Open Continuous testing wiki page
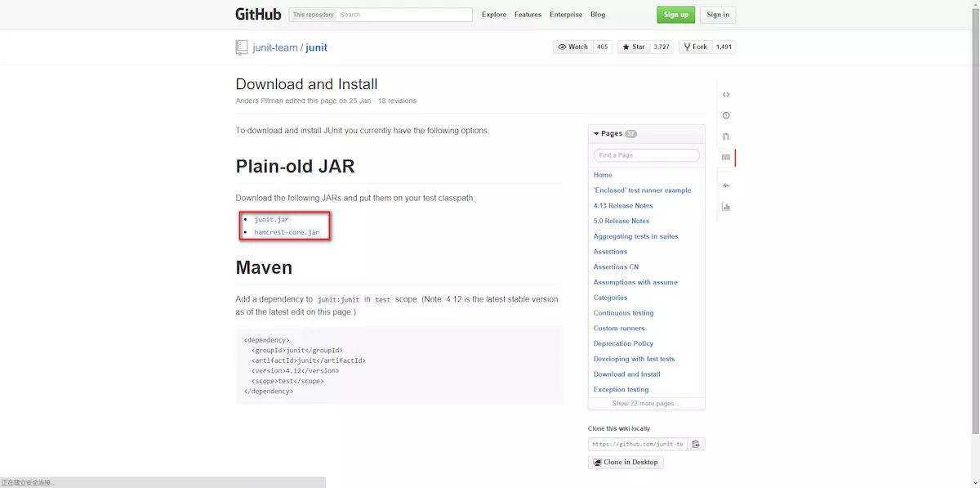 [624, 313]
